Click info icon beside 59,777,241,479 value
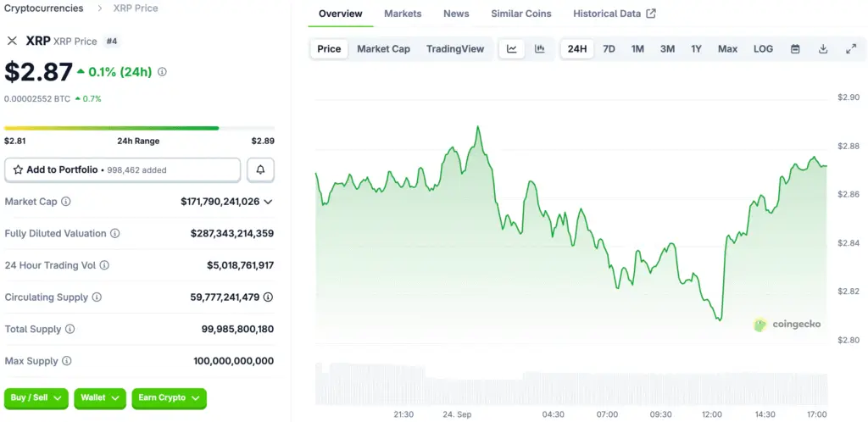868x422 pixels. click(x=268, y=297)
